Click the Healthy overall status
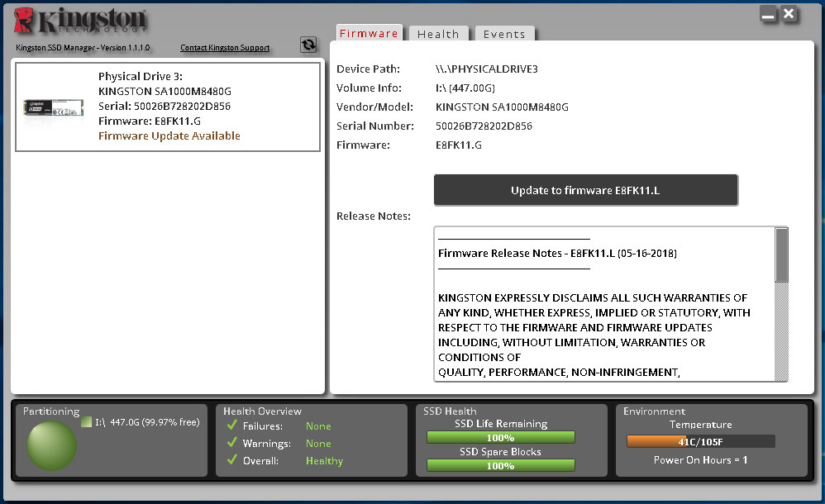This screenshot has height=504, width=825. (x=324, y=460)
